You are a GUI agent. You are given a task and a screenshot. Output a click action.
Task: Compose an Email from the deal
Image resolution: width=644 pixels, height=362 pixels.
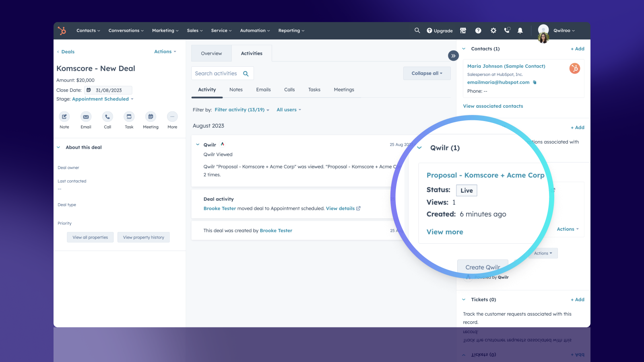[x=86, y=117]
